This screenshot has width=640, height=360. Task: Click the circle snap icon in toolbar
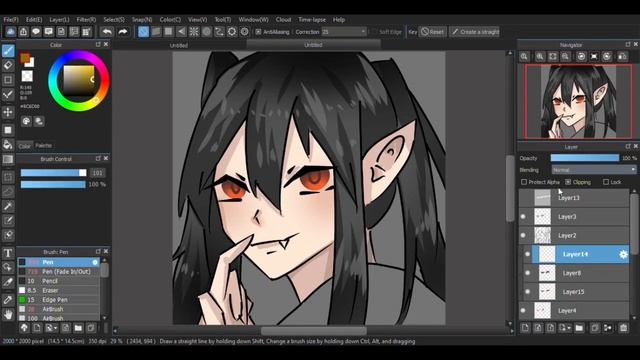pyautogui.click(x=207, y=32)
